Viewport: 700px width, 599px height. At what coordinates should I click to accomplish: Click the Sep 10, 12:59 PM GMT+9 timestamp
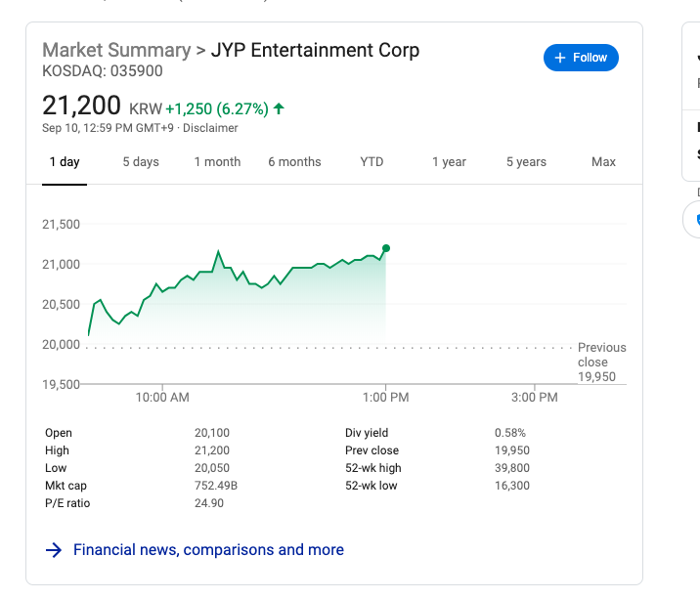(108, 128)
